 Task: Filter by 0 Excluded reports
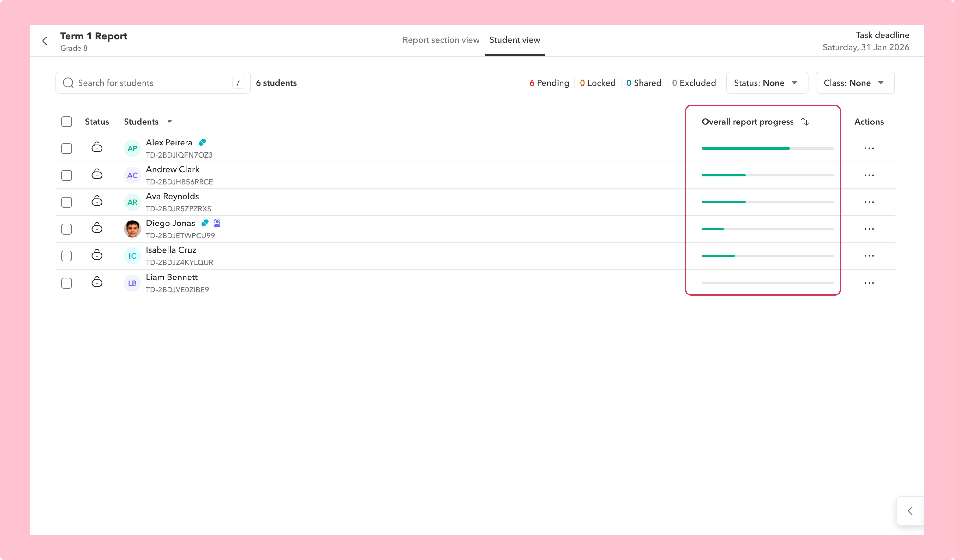[694, 83]
